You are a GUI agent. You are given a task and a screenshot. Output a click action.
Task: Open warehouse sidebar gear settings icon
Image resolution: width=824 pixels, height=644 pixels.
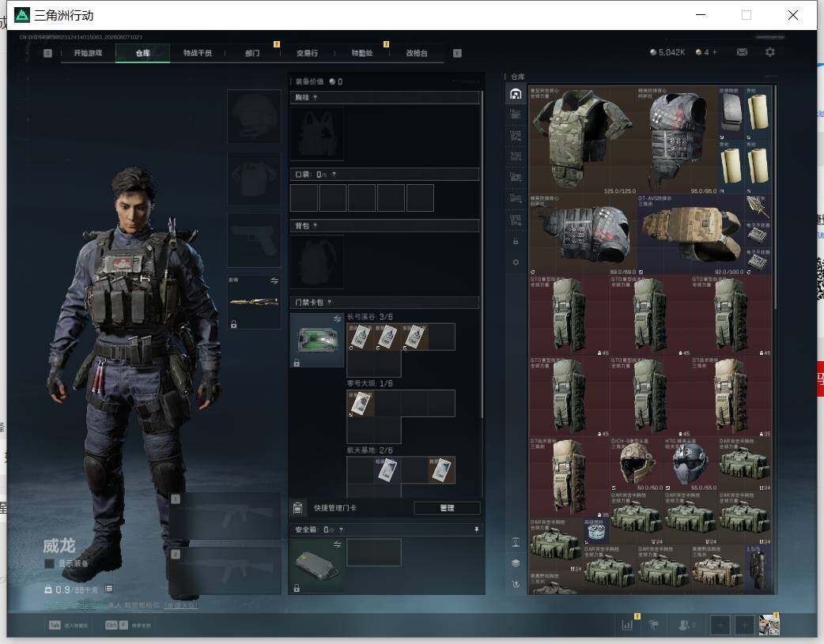click(x=516, y=262)
